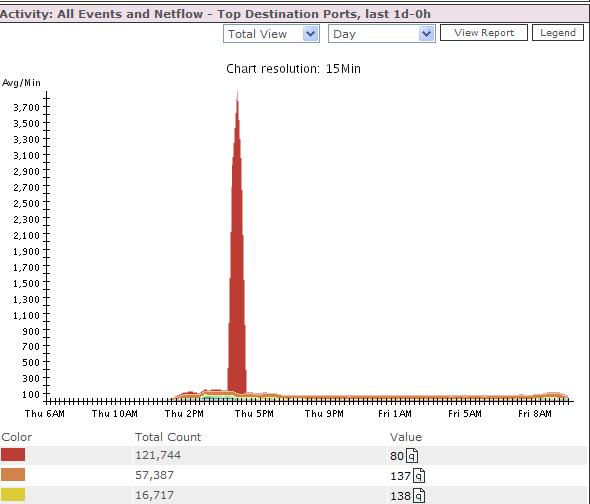The image size is (590, 504).
Task: Click the Thu 5PM time axis label
Action: [x=254, y=414]
